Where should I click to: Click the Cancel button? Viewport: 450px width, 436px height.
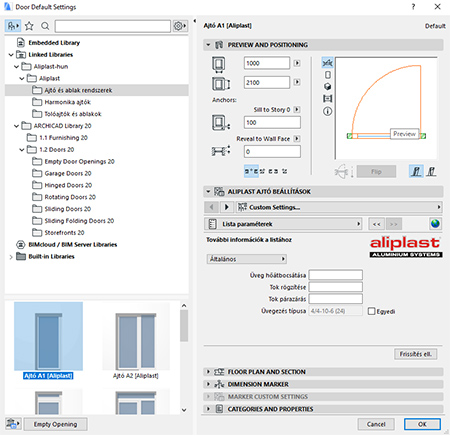(x=376, y=424)
